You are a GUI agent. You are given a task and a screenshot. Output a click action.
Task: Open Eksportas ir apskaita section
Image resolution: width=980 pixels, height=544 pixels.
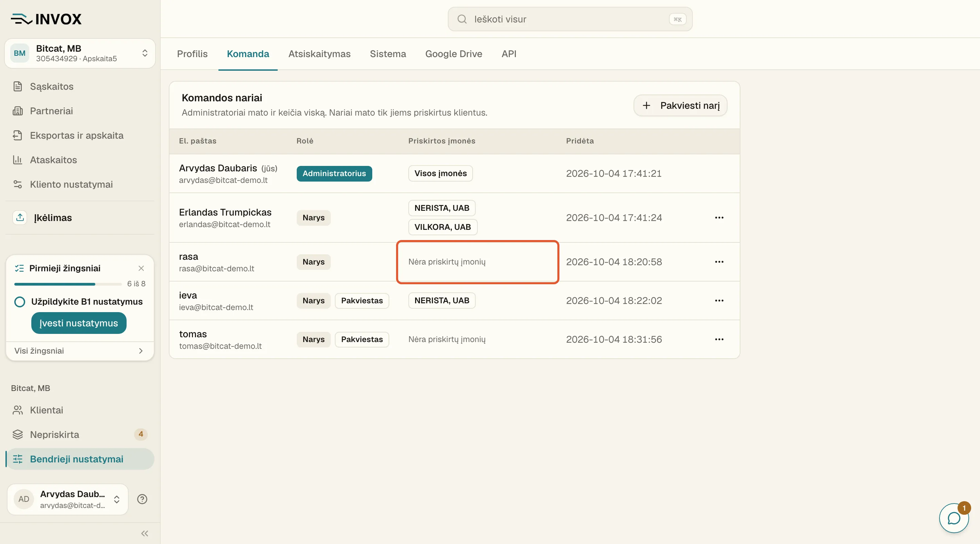tap(80, 135)
